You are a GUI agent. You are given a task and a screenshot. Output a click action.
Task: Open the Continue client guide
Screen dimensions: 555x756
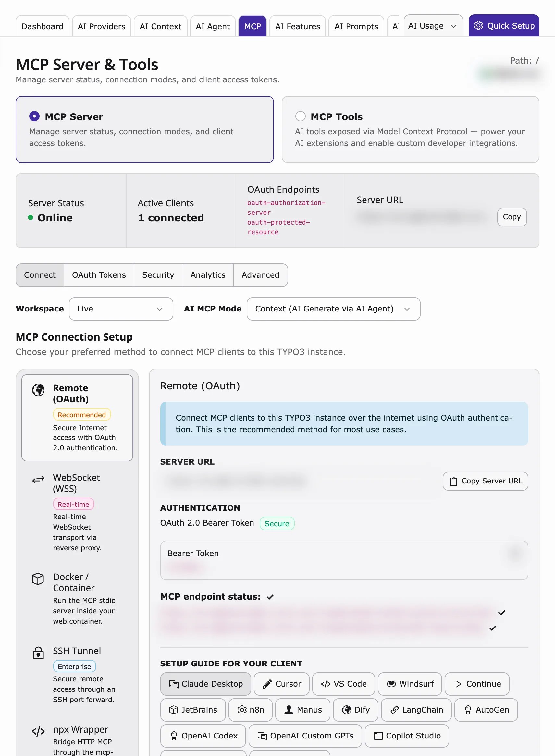point(477,683)
